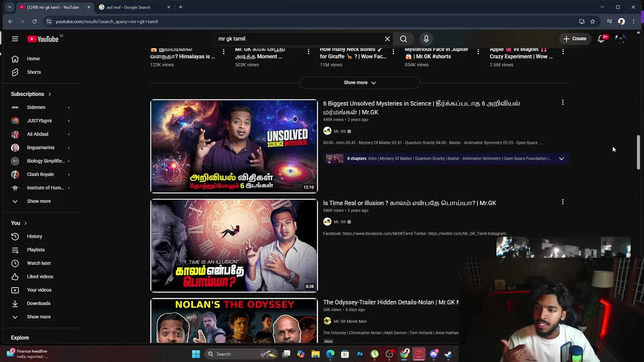Image resolution: width=644 pixels, height=362 pixels.
Task: Expand the 8 chapters dropdown chevron
Action: tap(561, 158)
